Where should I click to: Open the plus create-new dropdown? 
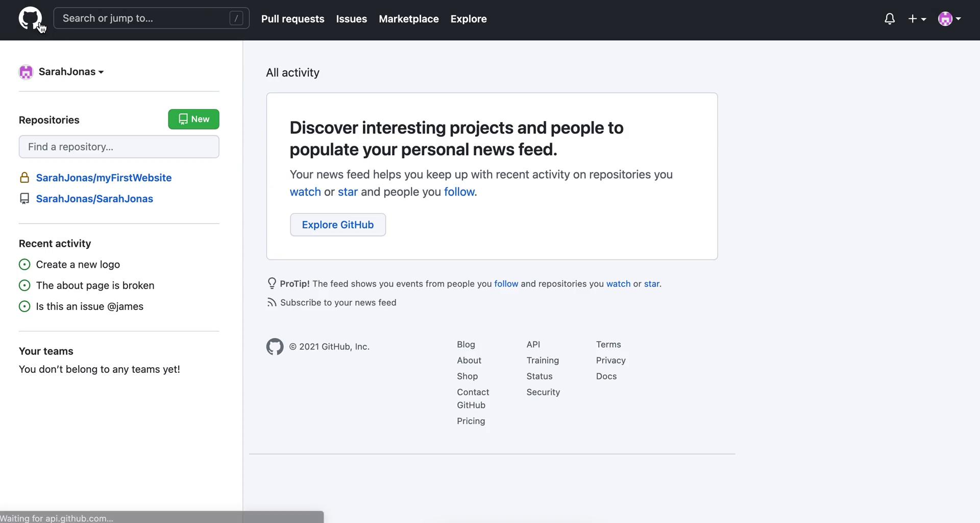pos(917,19)
